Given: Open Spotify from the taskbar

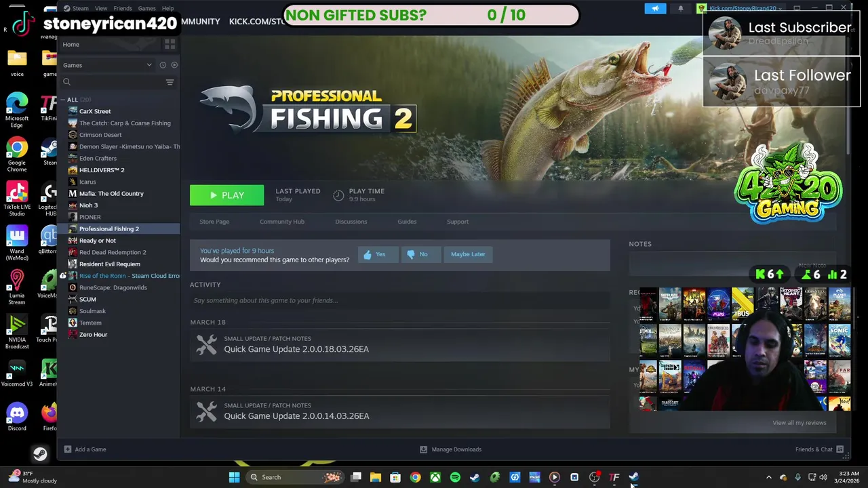Looking at the screenshot, I should (455, 477).
